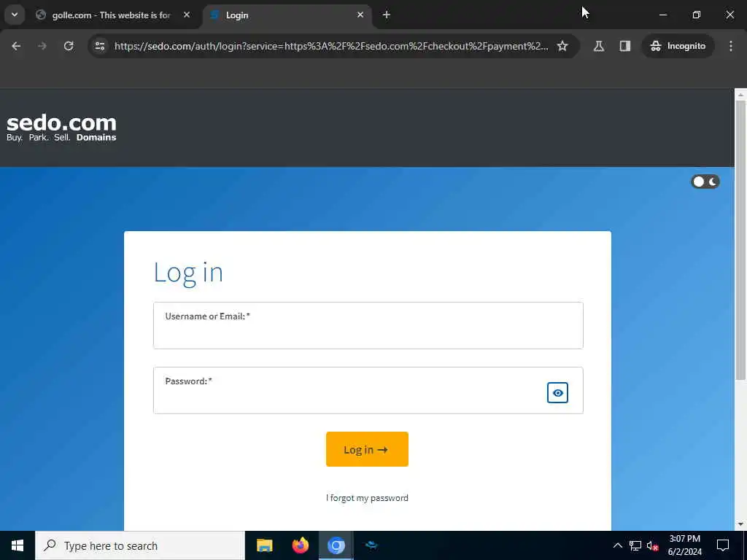
Task: Open the clock showing 3:07 PM
Action: click(684, 545)
